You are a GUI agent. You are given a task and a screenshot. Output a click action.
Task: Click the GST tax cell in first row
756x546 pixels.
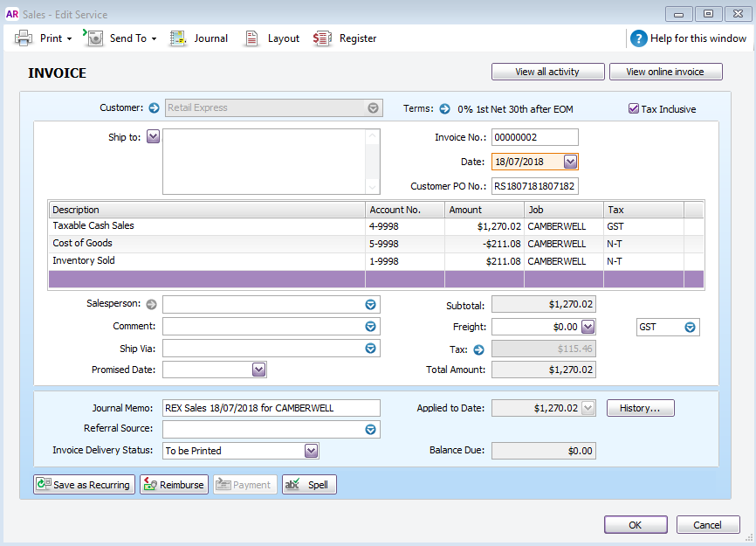[643, 226]
